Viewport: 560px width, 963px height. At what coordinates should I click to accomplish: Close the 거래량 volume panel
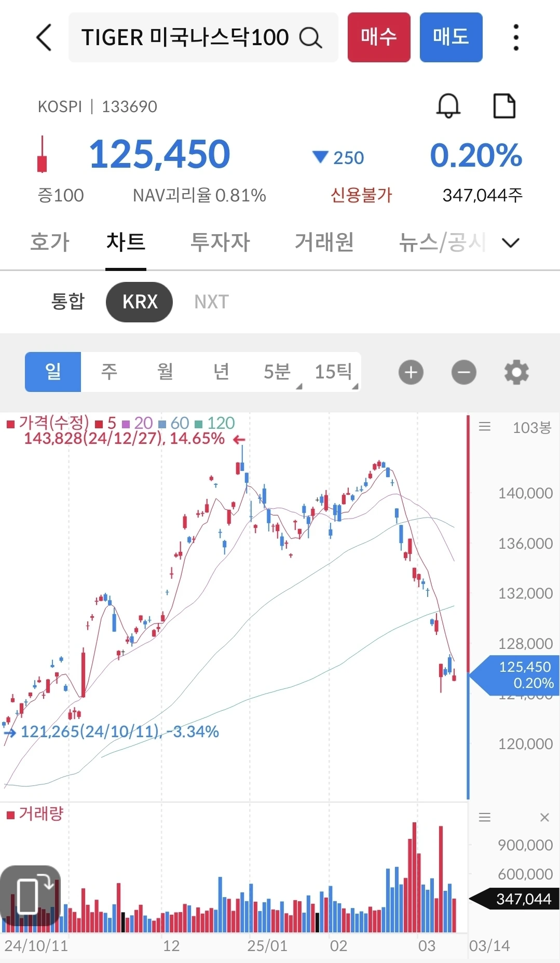pos(544,818)
